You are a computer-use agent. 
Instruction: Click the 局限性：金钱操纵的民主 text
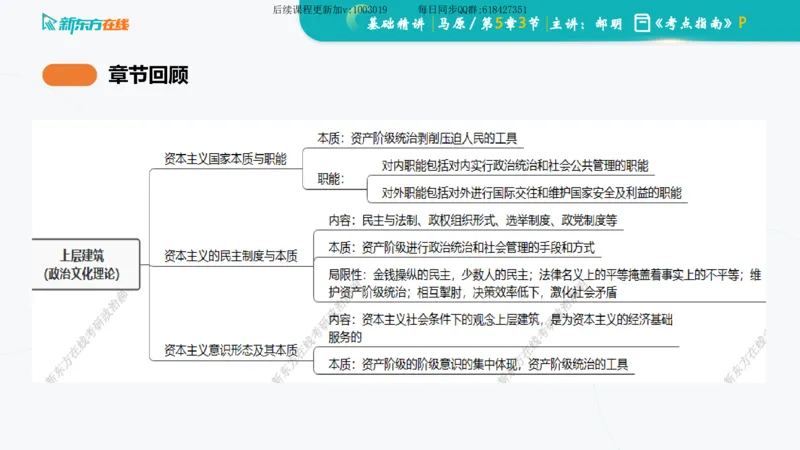pos(544,284)
